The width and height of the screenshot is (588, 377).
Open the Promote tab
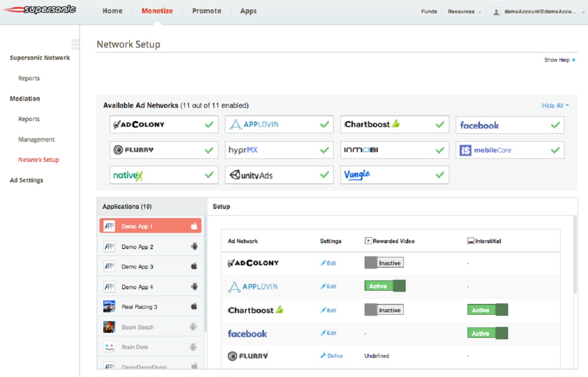click(206, 11)
